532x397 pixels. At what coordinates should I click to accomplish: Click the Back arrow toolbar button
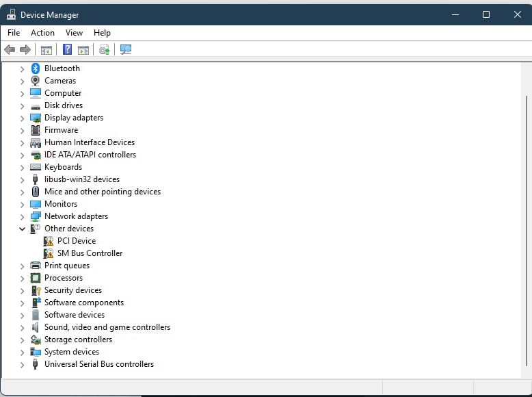10,49
